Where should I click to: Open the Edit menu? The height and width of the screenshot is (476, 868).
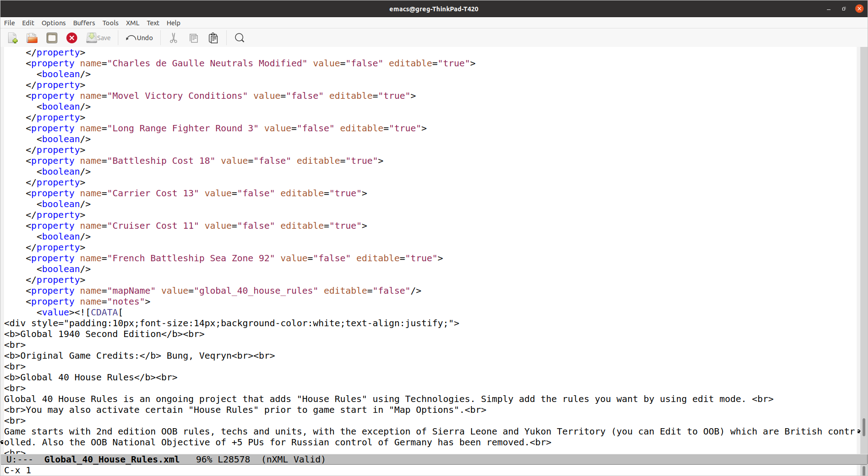click(x=28, y=23)
